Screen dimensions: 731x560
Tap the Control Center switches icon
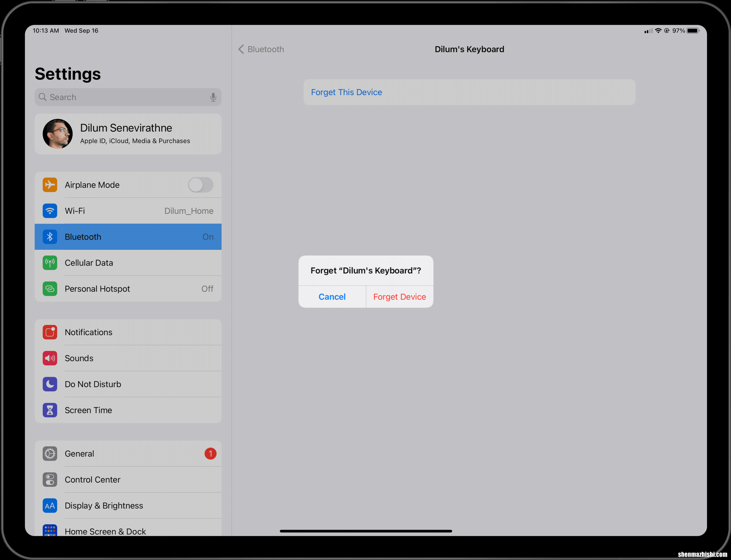coord(50,480)
